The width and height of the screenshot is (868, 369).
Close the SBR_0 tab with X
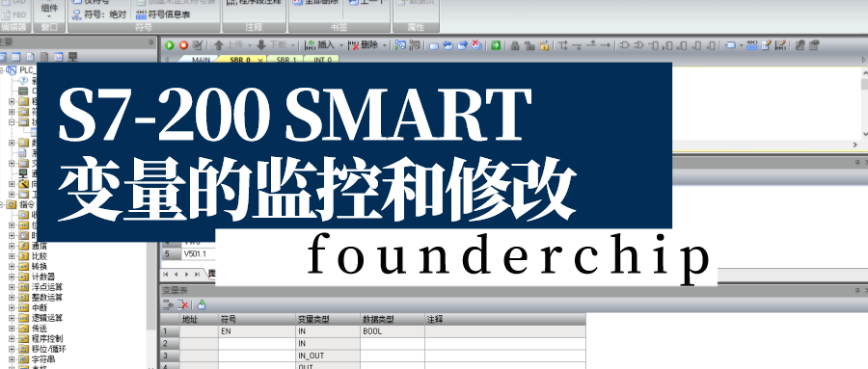pos(260,60)
